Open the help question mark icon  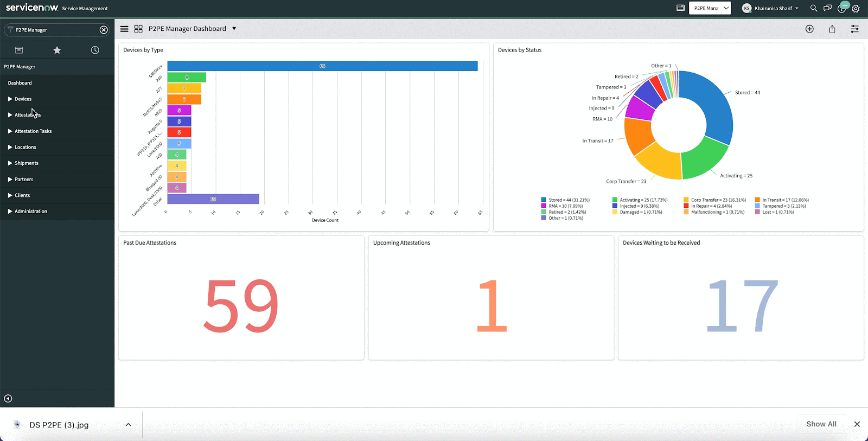tap(842, 8)
